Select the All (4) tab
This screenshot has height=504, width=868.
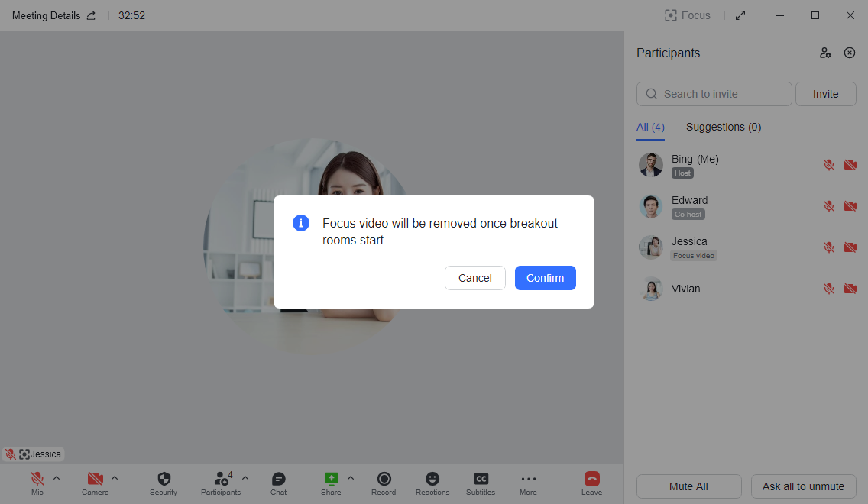650,127
